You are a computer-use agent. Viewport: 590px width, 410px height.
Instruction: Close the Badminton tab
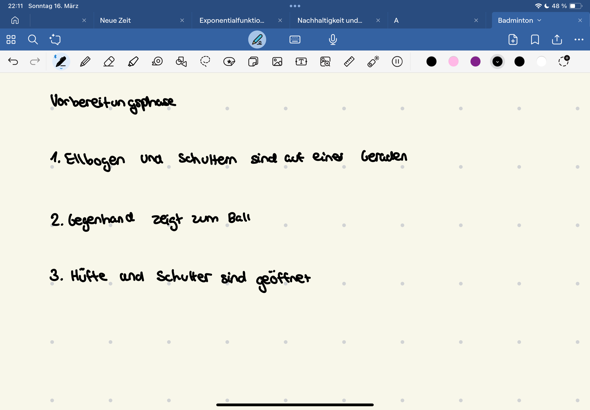[x=580, y=21]
